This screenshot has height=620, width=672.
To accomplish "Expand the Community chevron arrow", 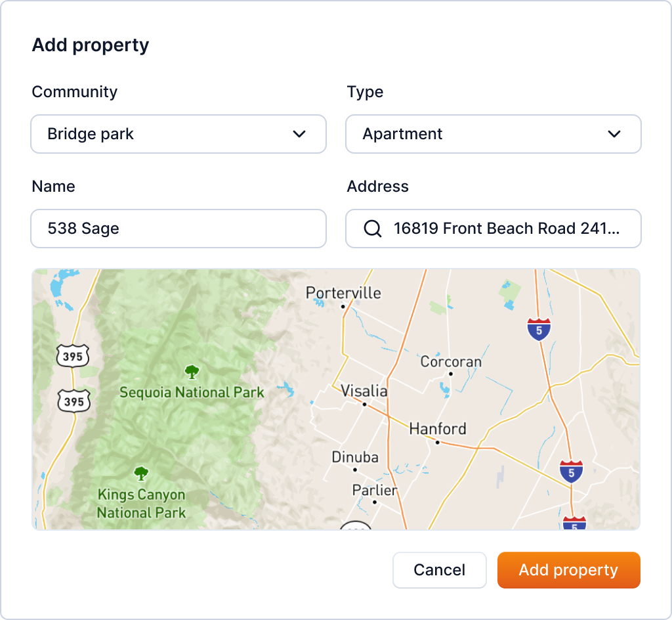I will 299,134.
